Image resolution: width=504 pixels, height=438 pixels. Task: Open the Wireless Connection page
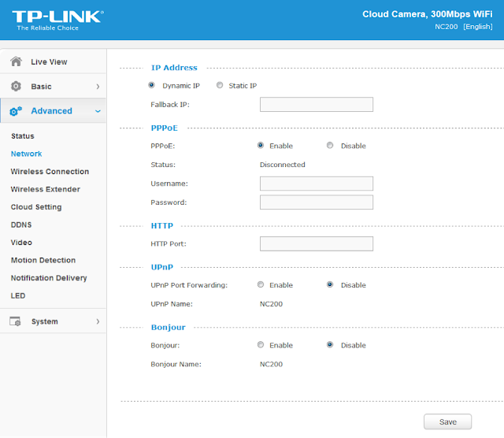(50, 172)
